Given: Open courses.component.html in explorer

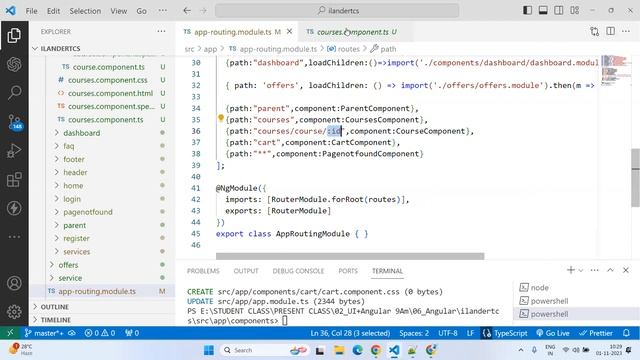Looking at the screenshot, I should coord(102,93).
